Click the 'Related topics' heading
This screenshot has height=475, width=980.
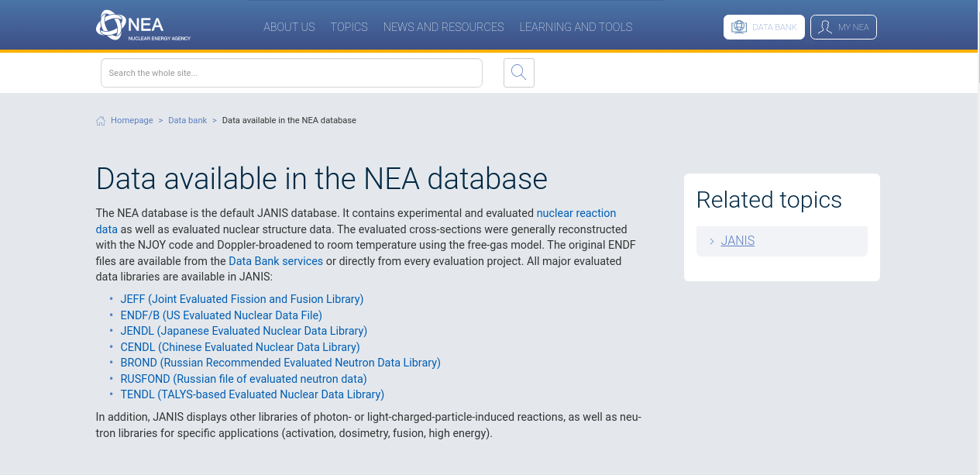pos(769,200)
